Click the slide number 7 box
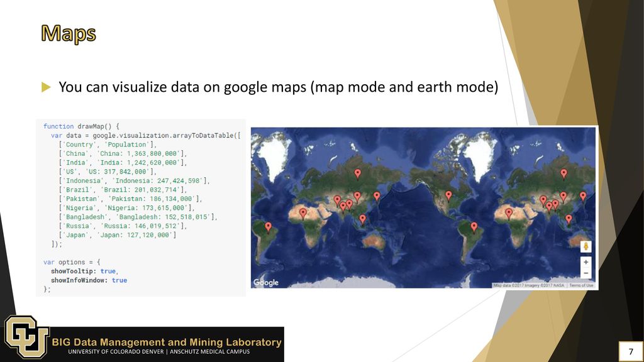The height and width of the screenshot is (362, 644). [x=631, y=351]
